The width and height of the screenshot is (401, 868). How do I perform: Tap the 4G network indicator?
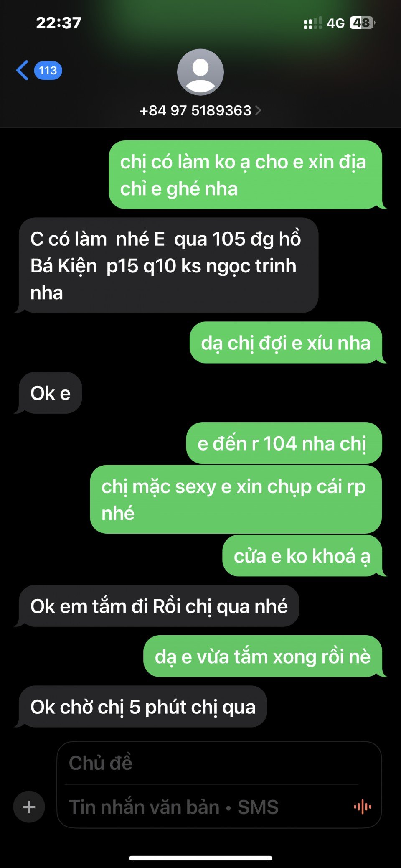[335, 23]
